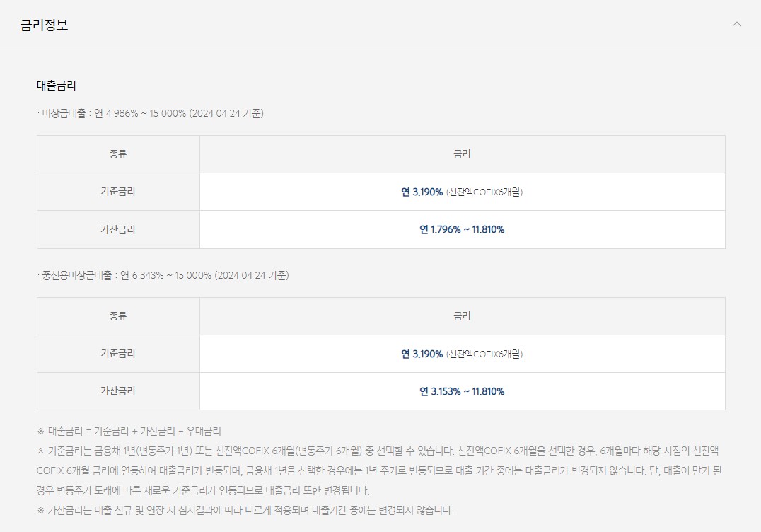This screenshot has width=761, height=532.
Task: Click the second table's 종류 header cell
Action: click(118, 316)
